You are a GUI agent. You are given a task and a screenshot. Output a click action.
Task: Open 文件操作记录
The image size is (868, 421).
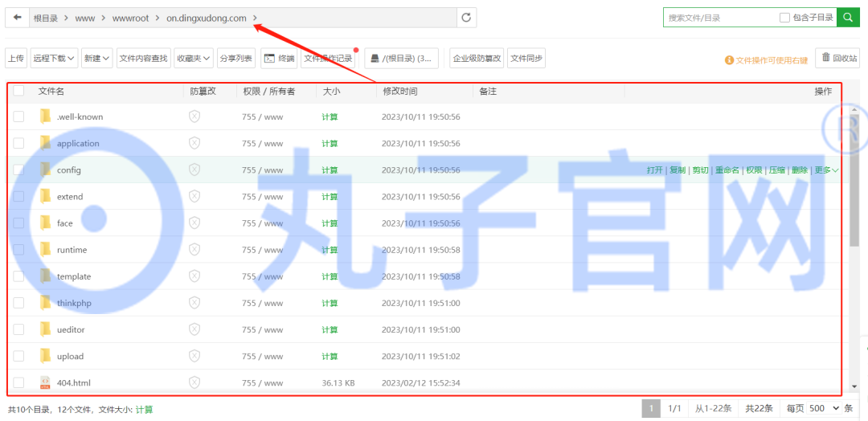[x=328, y=58]
